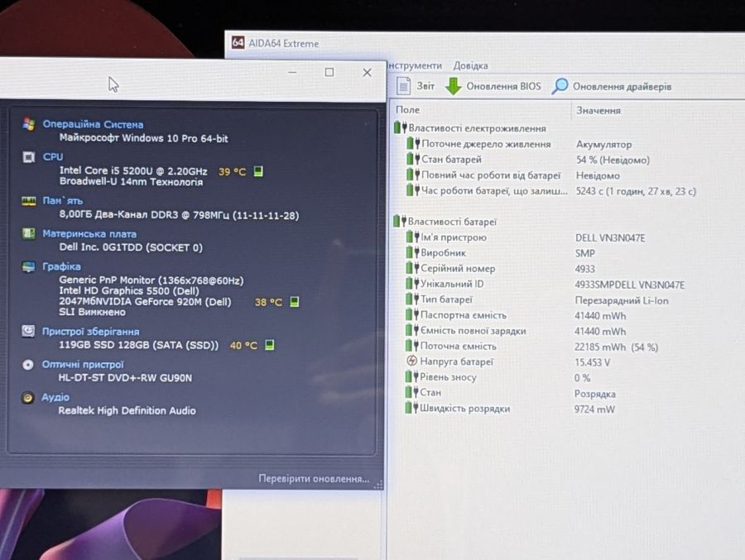Click the Поле column header
Viewport: 745px width, 560px height.
[x=407, y=110]
